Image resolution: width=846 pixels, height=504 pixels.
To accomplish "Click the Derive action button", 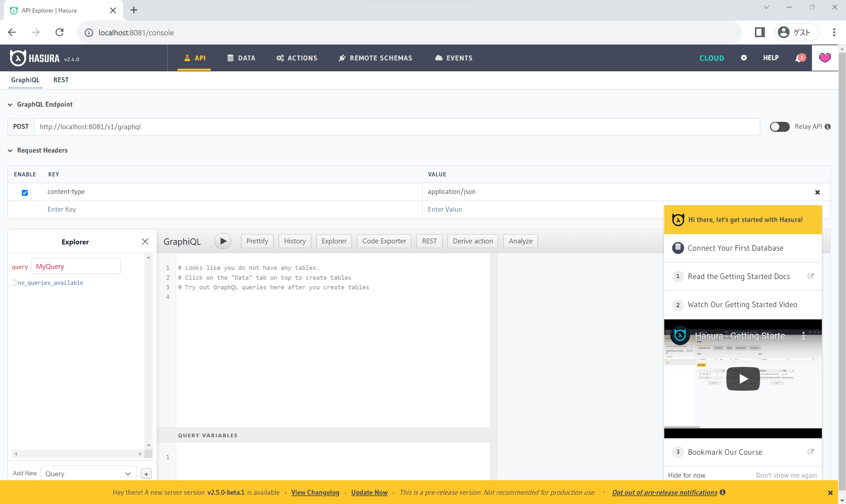I will pos(473,241).
